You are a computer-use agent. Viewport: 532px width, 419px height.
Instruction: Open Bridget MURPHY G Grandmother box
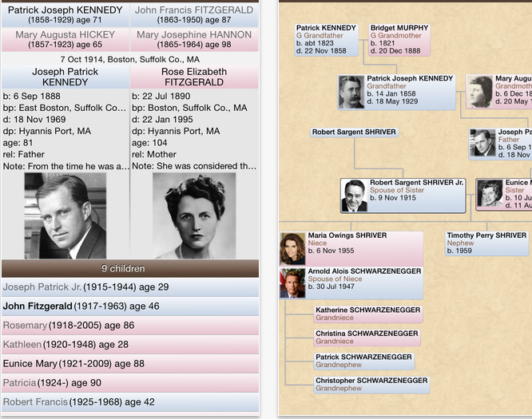399,40
